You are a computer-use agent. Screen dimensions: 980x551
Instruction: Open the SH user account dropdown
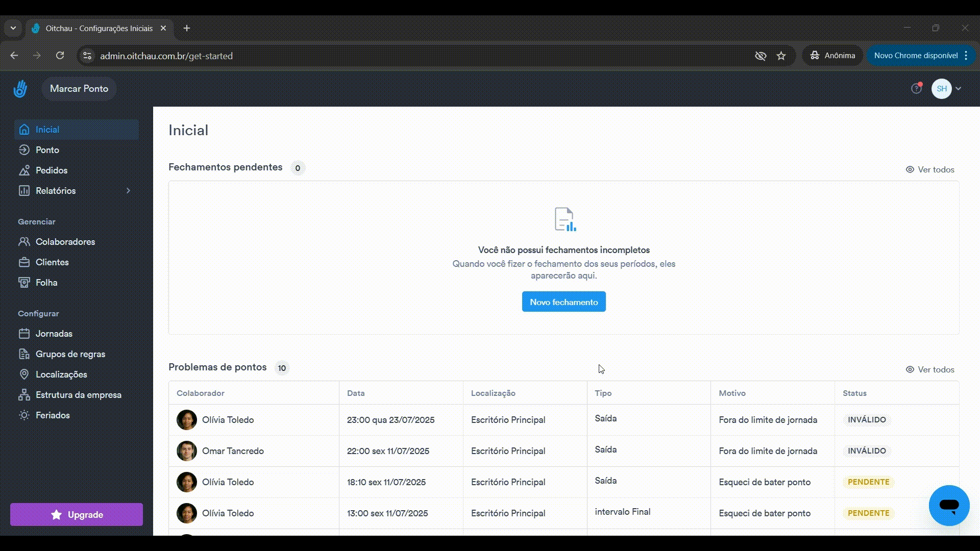[947, 89]
